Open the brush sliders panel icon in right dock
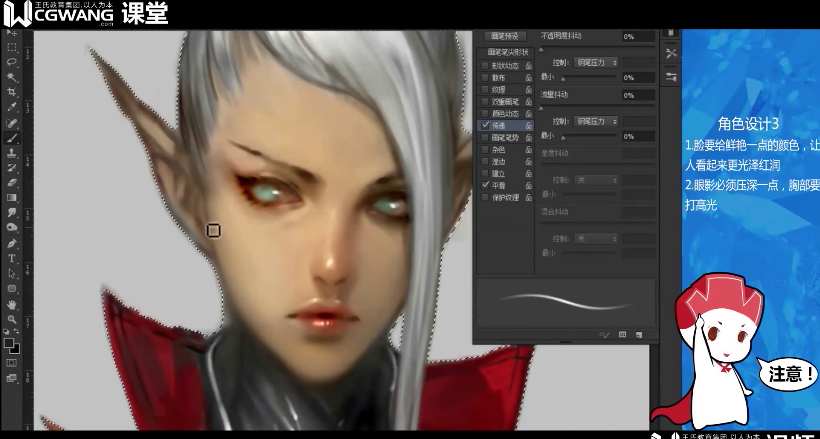This screenshot has width=820, height=439. click(x=671, y=77)
